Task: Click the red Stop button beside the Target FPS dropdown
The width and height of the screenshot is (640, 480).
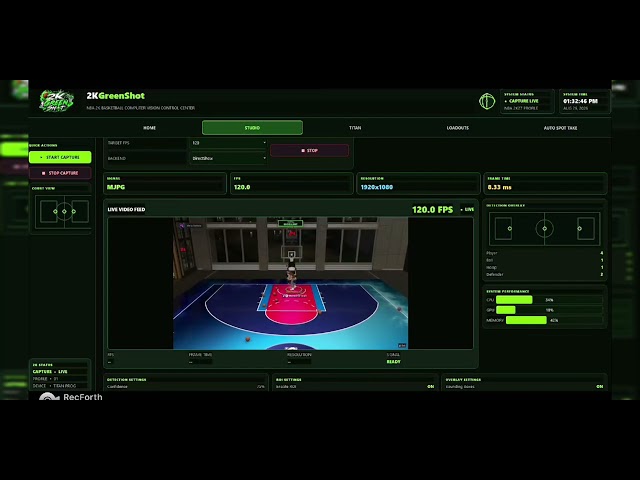Action: coord(309,151)
